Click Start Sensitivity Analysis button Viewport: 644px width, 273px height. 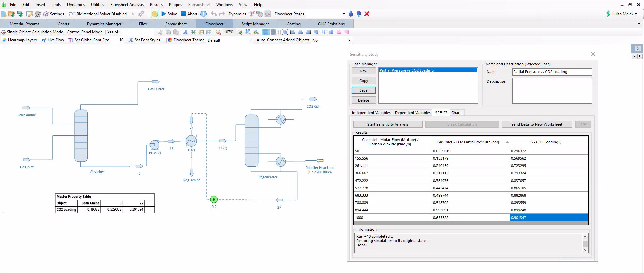388,124
